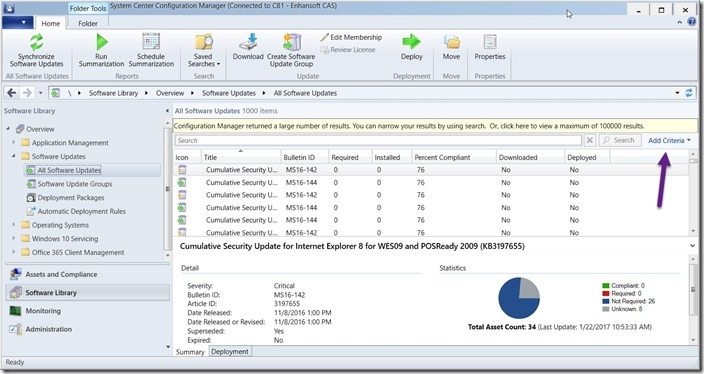Sort by the Installed column header
The width and height of the screenshot is (704, 374).
tap(392, 157)
